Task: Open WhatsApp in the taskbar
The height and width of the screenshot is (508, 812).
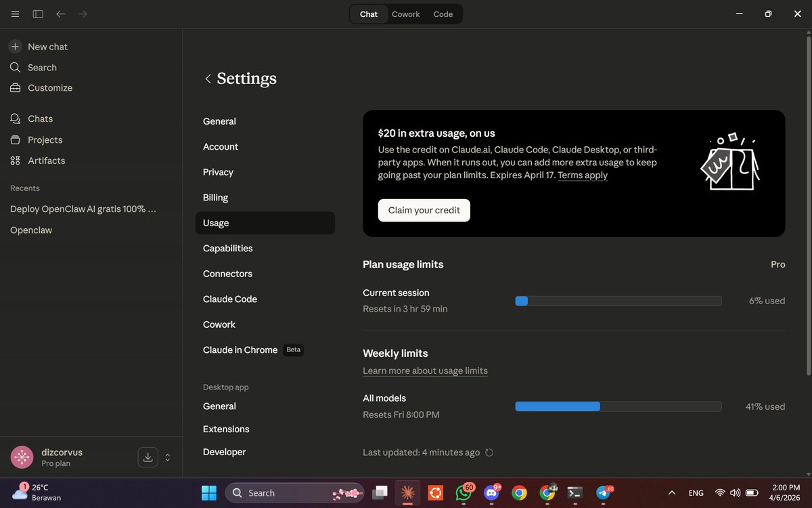Action: click(464, 492)
